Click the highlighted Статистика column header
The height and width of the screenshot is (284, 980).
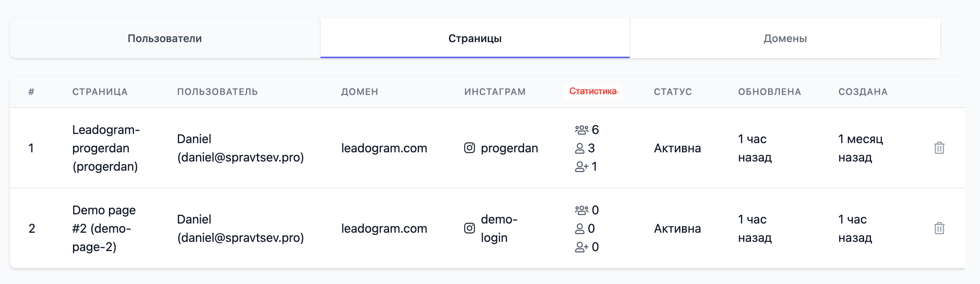click(593, 91)
